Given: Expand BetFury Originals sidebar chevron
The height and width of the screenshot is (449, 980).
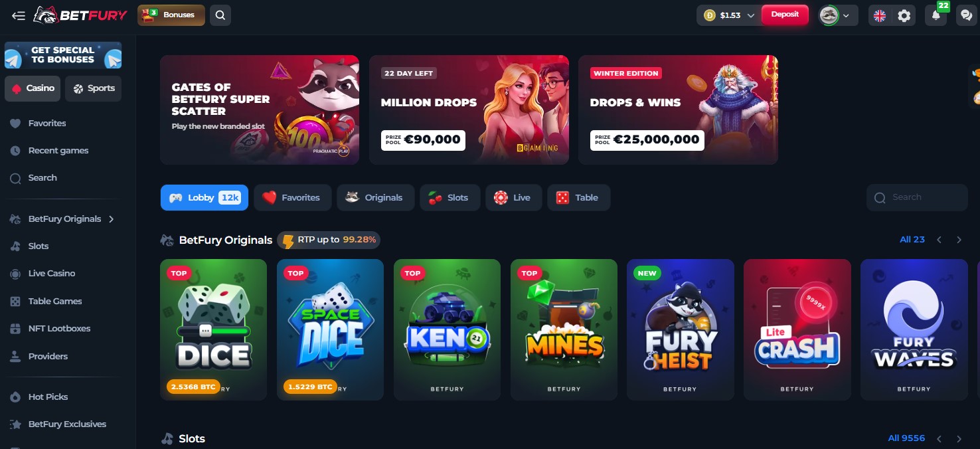Looking at the screenshot, I should (x=112, y=219).
